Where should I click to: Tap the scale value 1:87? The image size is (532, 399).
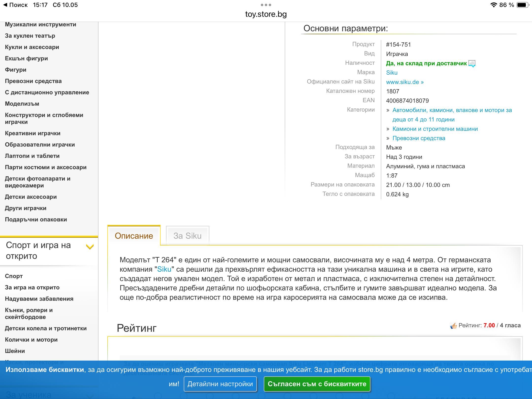(392, 176)
